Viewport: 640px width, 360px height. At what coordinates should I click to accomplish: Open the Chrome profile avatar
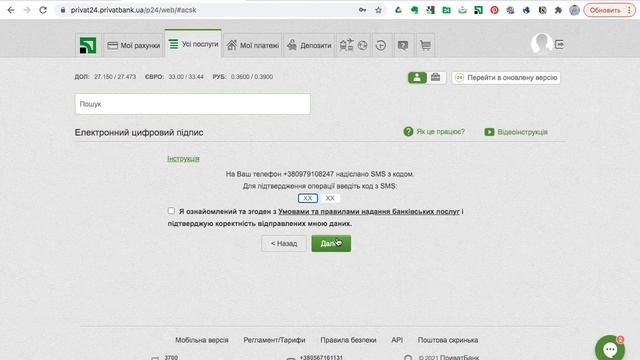point(574,10)
